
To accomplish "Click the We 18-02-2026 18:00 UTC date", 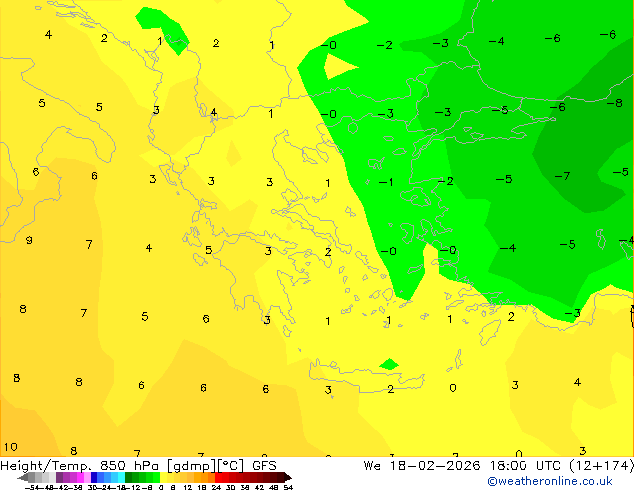I will click(462, 466).
